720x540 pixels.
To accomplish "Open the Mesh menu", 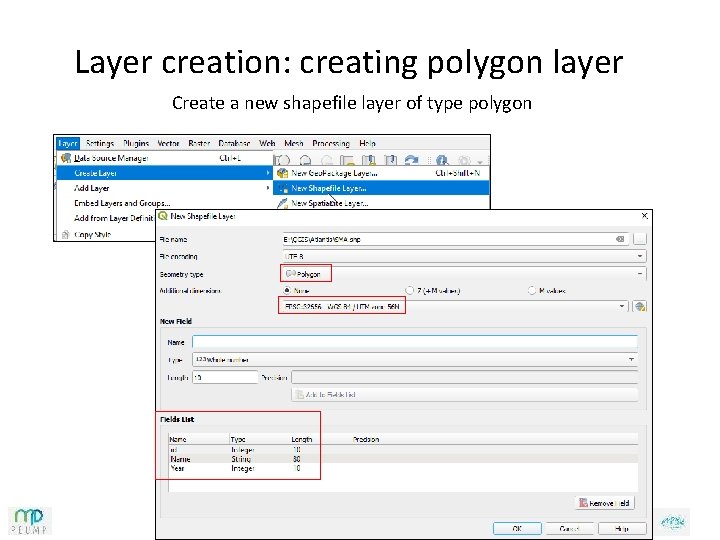I will pyautogui.click(x=294, y=143).
